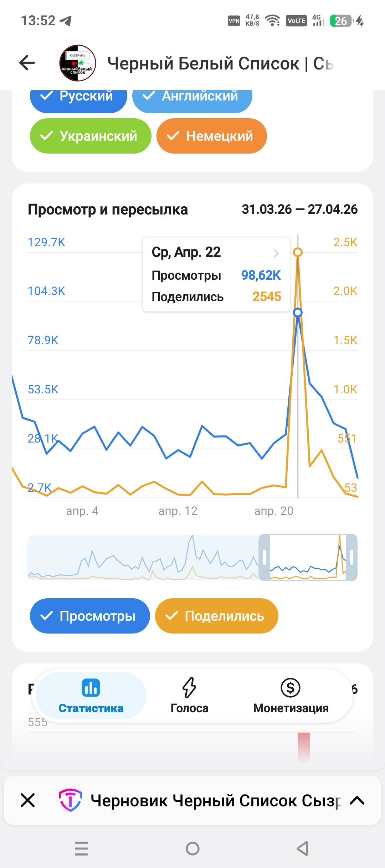Disable the Немецкий language filter

click(x=211, y=136)
